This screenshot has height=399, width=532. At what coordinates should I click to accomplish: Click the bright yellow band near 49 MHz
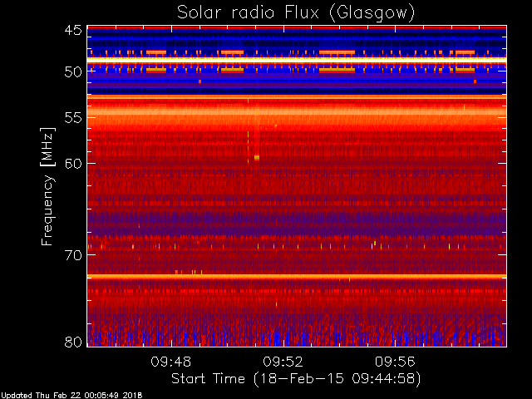click(297, 60)
